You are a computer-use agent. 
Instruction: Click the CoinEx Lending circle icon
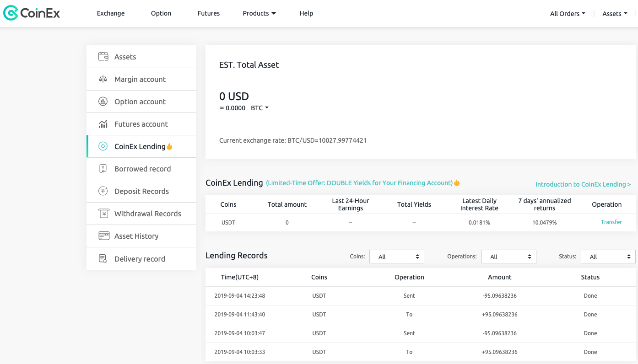[x=103, y=146]
